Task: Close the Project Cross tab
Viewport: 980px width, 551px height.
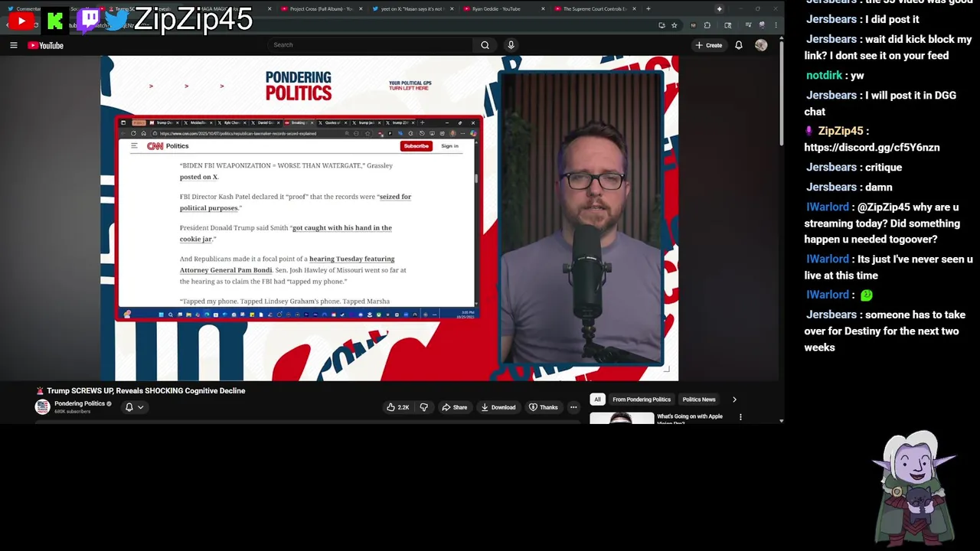Action: pyautogui.click(x=360, y=9)
